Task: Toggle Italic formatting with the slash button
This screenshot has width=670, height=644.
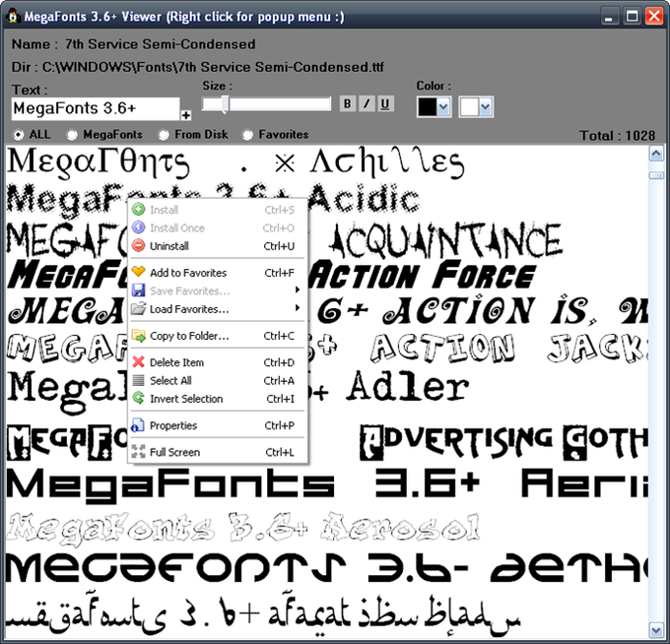Action: pyautogui.click(x=367, y=103)
